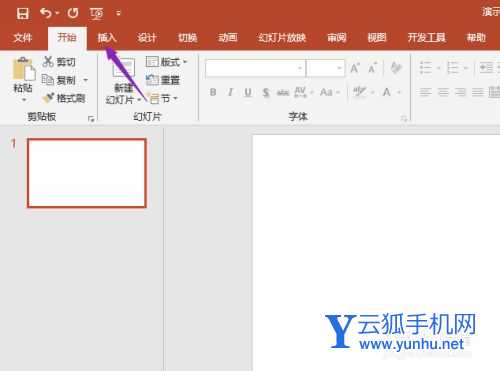Open the 文件 menu tab
Image resolution: width=500 pixels, height=371 pixels.
point(23,38)
